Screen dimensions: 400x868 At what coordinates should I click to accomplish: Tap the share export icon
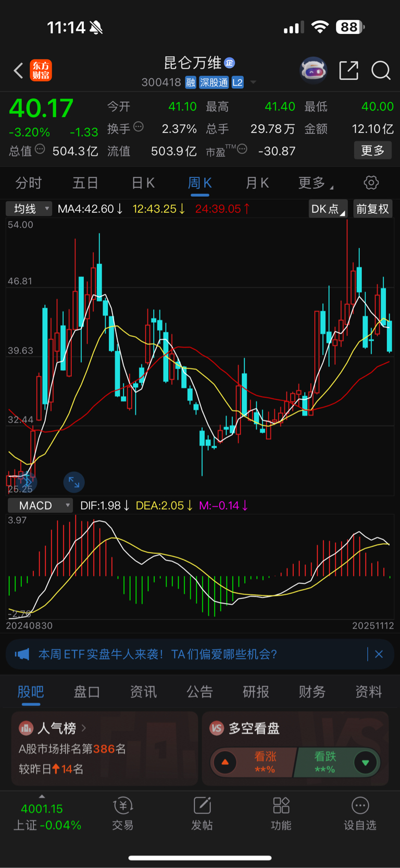point(349,70)
